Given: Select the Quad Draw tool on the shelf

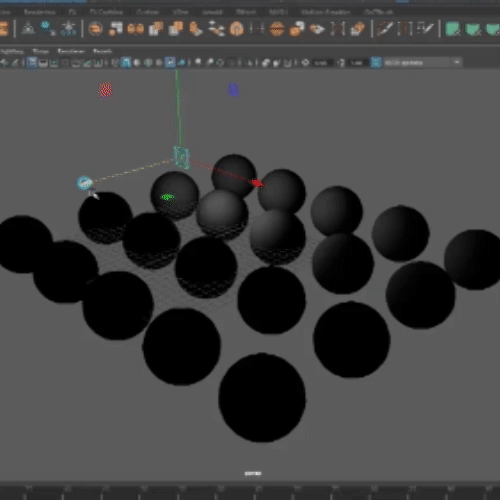Looking at the screenshot, I should pos(426,29).
